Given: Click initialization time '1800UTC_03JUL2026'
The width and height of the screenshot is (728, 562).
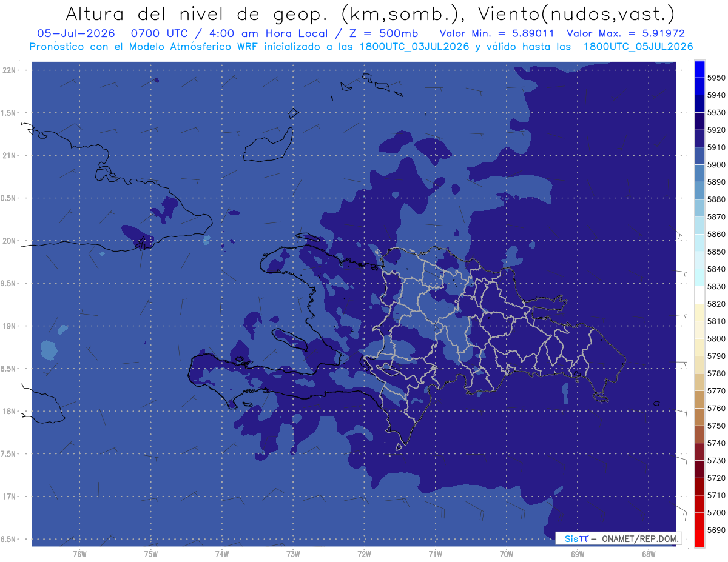Looking at the screenshot, I should tap(413, 47).
